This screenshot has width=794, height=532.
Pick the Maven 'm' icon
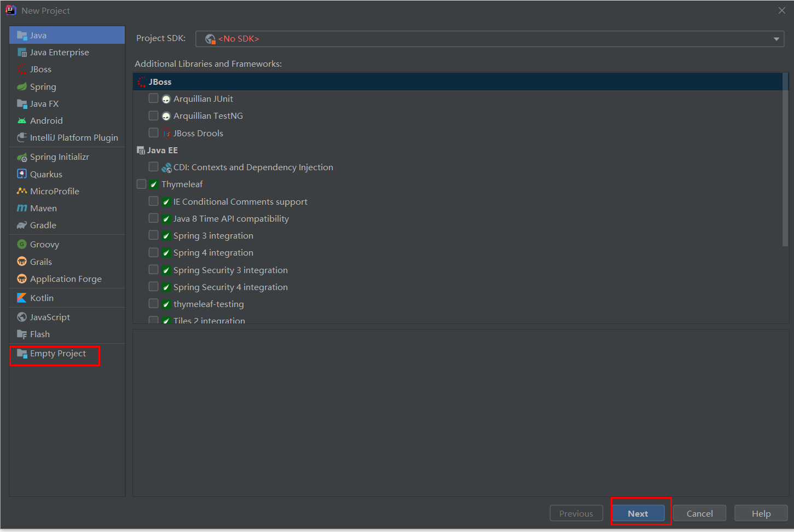22,208
